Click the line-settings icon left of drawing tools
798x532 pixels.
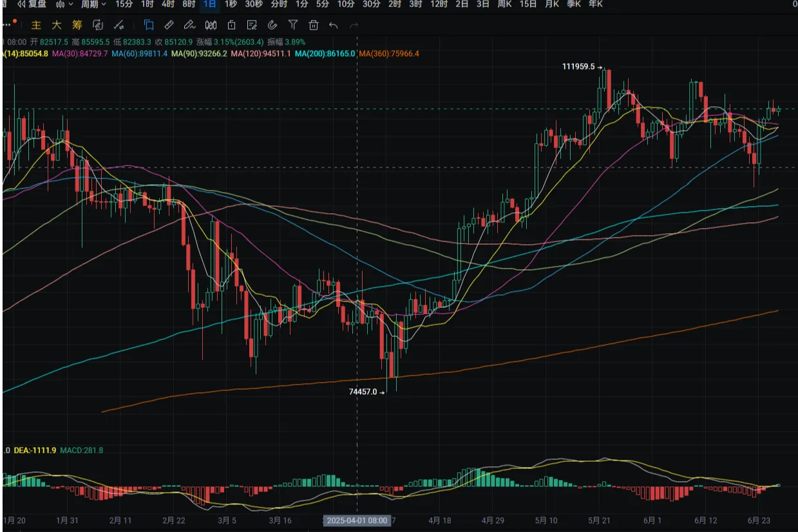tap(119, 25)
